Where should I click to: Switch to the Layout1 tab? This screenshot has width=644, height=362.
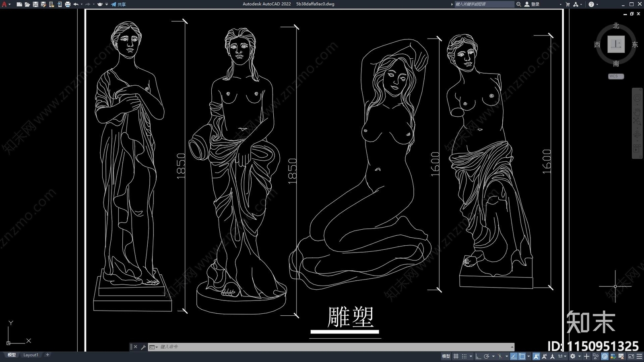click(x=31, y=355)
